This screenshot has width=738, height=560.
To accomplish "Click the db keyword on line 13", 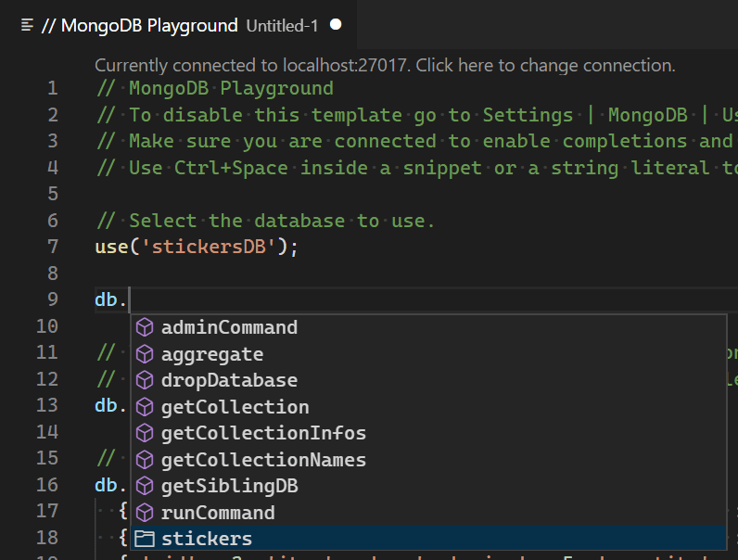I will 105,406.
